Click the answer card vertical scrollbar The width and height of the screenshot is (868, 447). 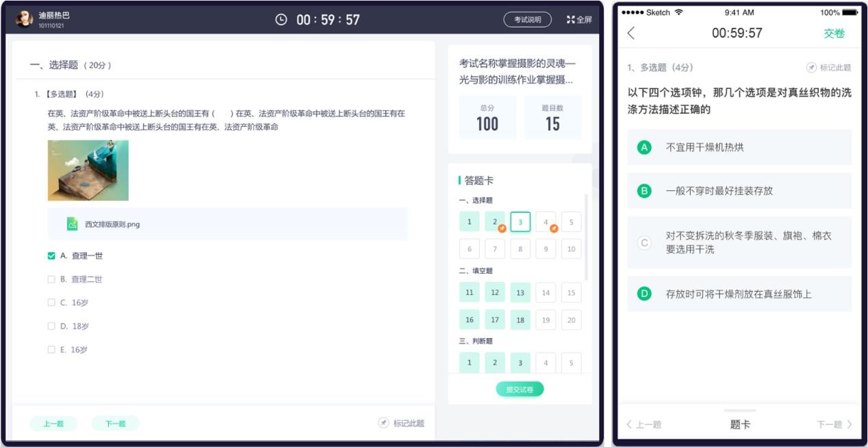pos(585,236)
